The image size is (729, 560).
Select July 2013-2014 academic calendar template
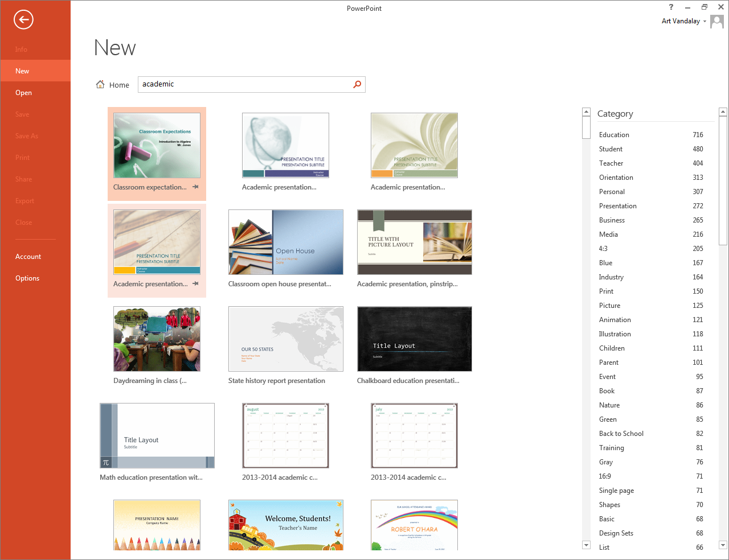(414, 435)
